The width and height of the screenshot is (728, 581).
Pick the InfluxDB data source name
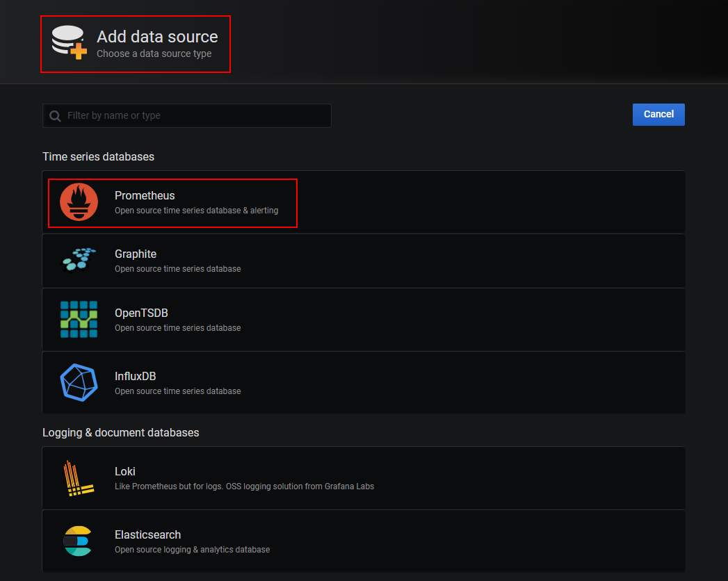click(135, 377)
